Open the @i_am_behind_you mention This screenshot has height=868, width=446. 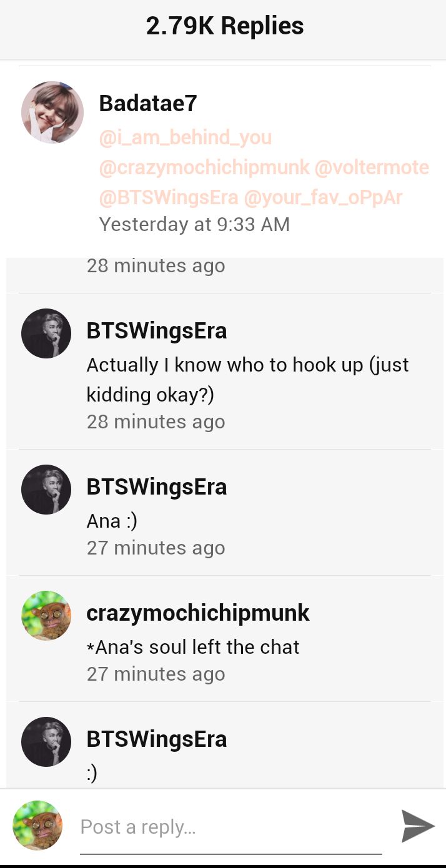pos(186,137)
